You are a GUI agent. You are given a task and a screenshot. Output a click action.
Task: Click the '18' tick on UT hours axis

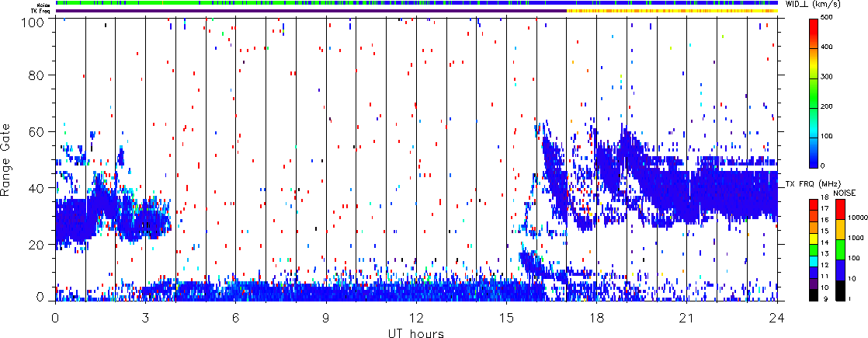pos(597,318)
